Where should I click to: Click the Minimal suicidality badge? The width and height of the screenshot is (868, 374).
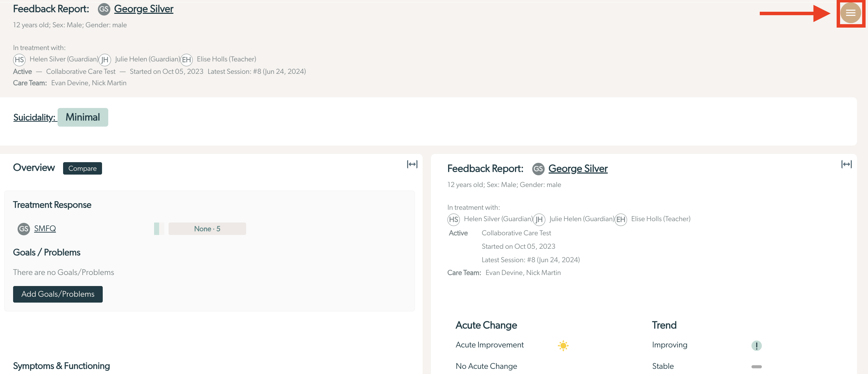(x=83, y=117)
